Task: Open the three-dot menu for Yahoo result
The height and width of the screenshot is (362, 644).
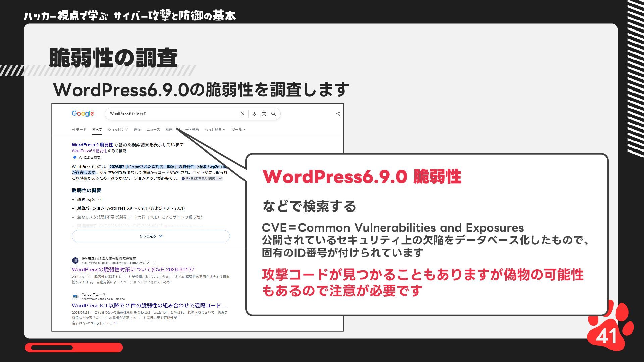Action: (x=130, y=299)
